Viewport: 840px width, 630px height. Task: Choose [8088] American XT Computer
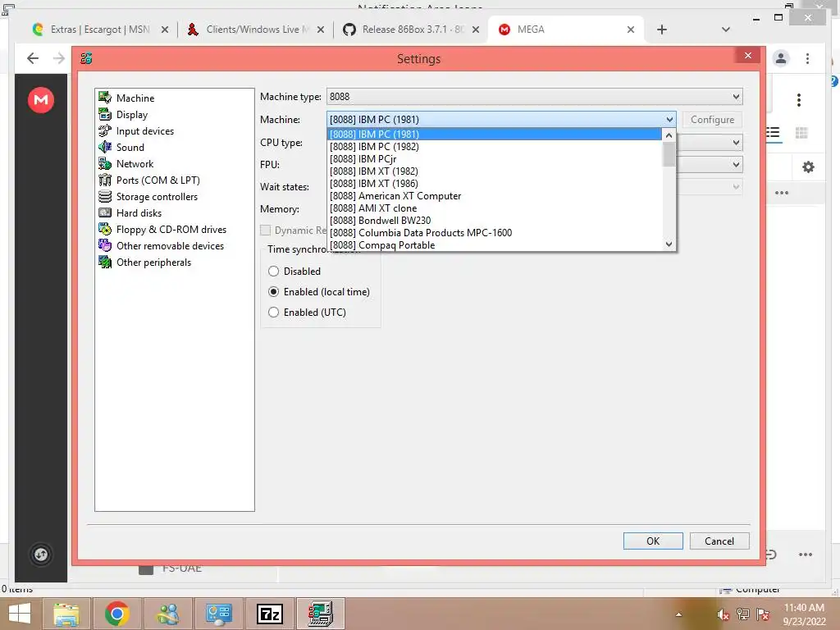(x=495, y=195)
